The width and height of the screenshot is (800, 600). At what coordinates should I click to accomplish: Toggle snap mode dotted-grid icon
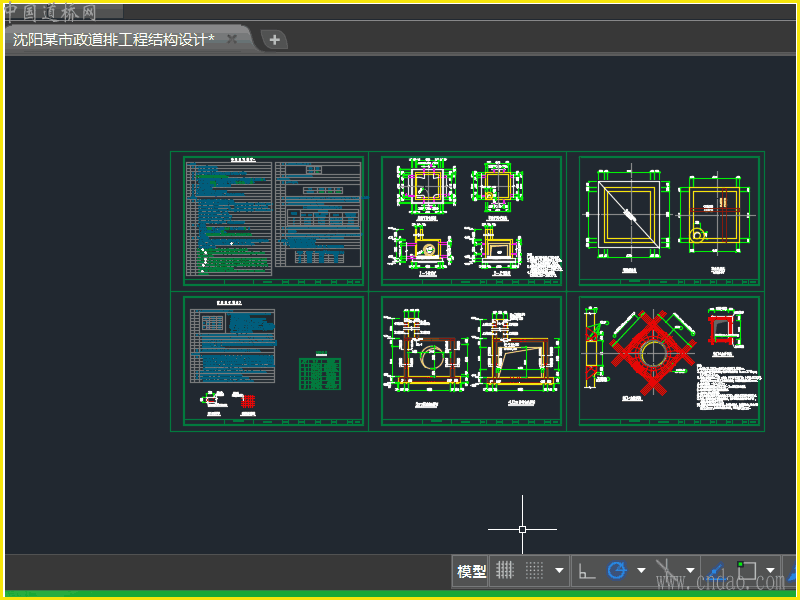[x=535, y=571]
